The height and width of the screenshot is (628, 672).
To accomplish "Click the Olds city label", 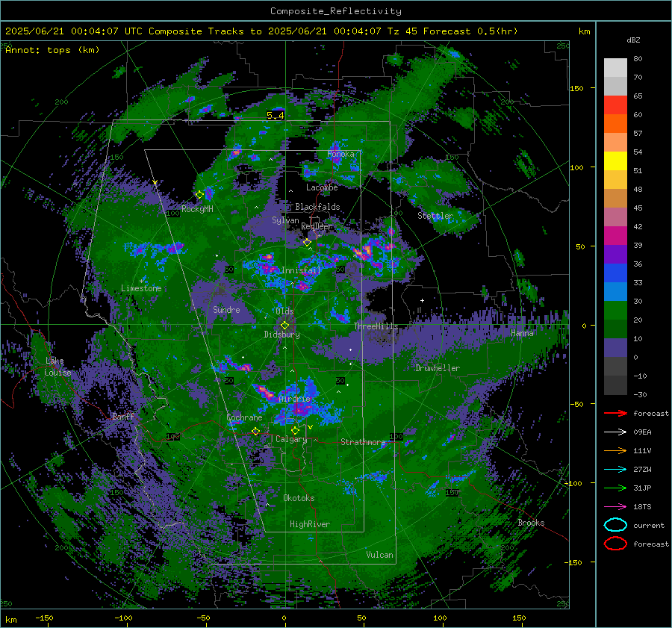I will pos(284,311).
